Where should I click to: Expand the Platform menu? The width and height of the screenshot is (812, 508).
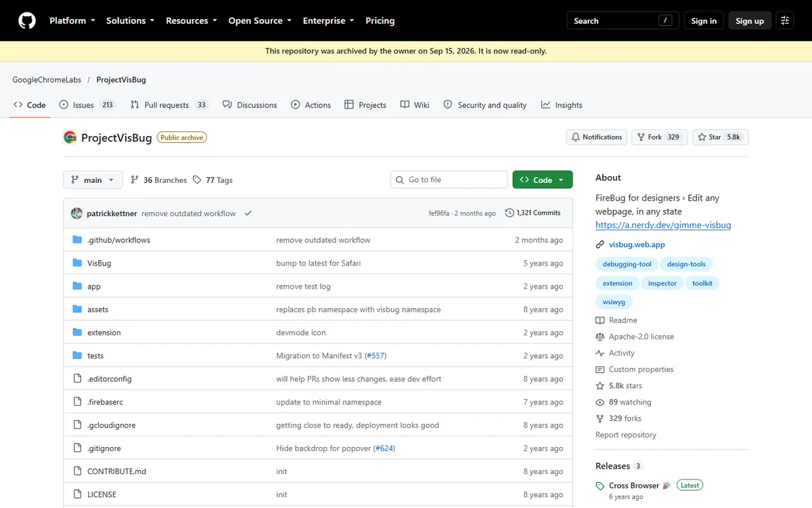(72, 20)
